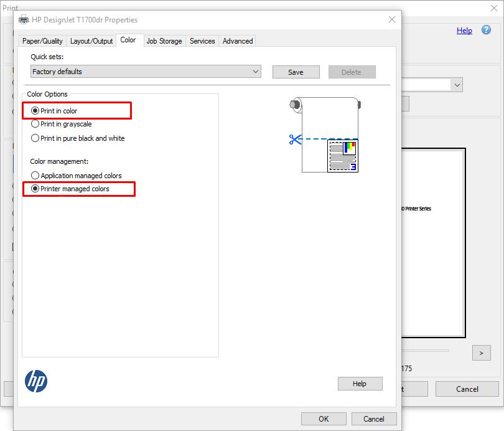The height and width of the screenshot is (431, 504).
Task: Open the Help link in Print window
Action: tap(464, 31)
